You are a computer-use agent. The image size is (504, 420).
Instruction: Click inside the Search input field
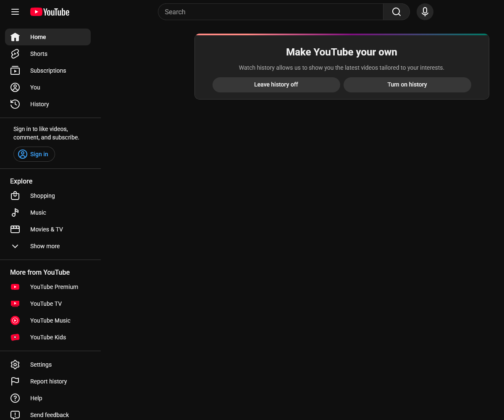270,12
